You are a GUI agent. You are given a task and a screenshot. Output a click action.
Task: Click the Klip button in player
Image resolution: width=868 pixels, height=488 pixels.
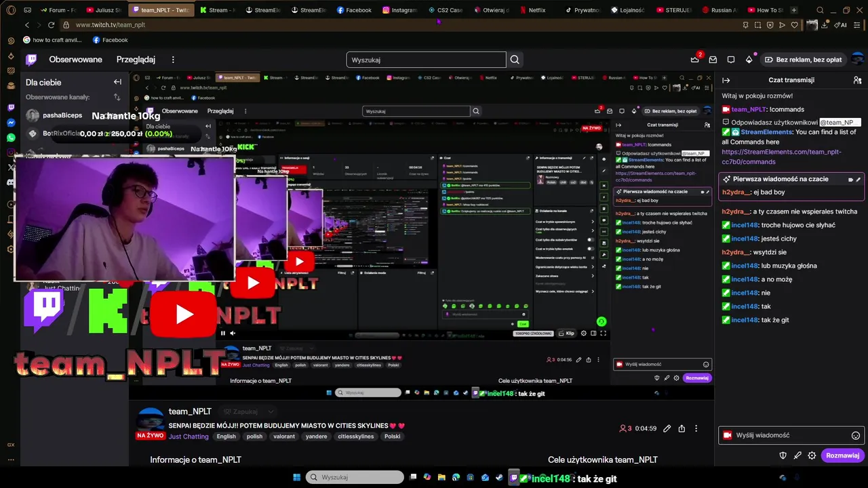(566, 333)
